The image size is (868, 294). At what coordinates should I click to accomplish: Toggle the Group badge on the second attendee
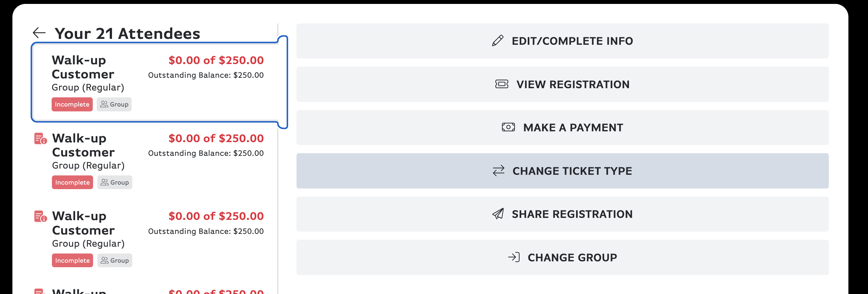(x=115, y=182)
